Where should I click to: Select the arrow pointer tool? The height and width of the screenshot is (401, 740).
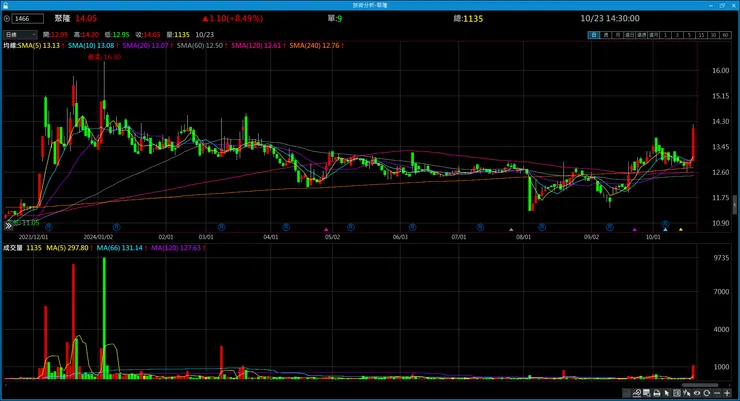[x=667, y=393]
